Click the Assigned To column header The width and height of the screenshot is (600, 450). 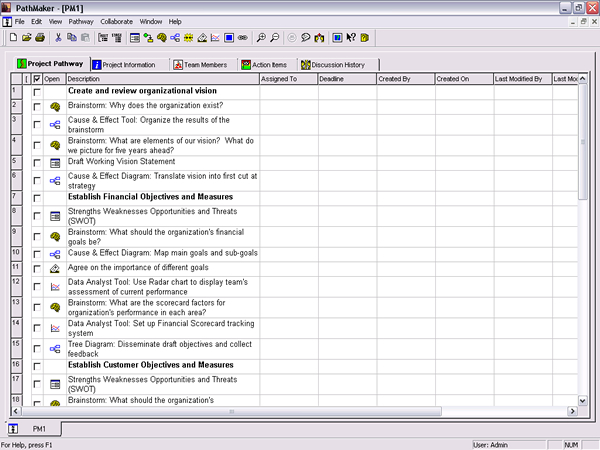pos(287,78)
